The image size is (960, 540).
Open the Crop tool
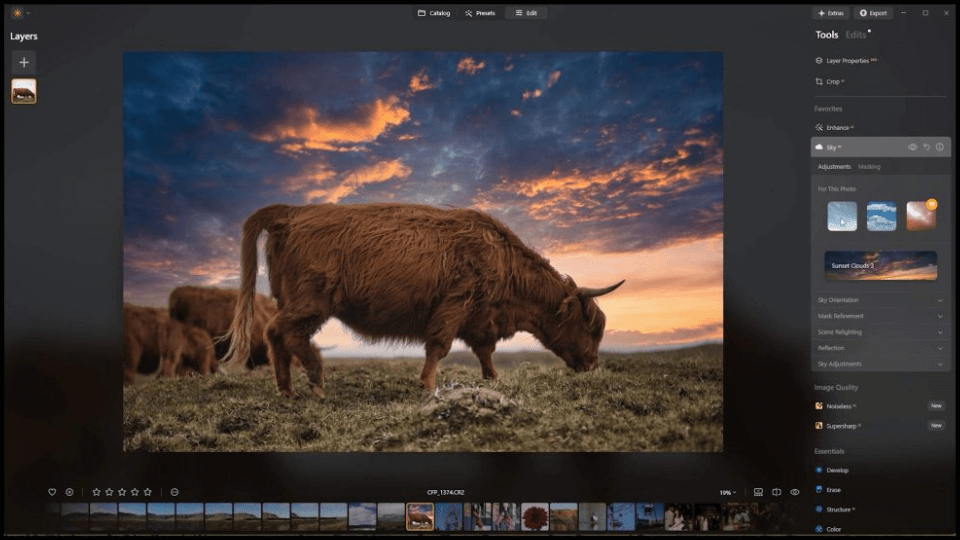pos(830,81)
